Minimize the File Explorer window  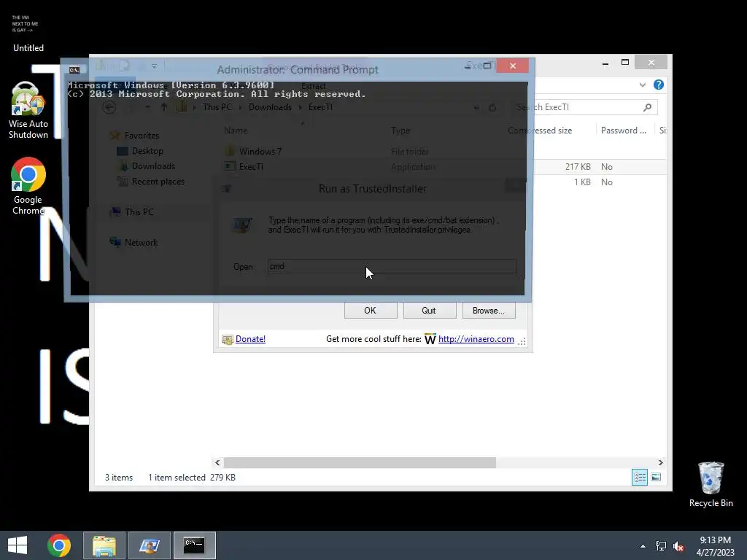click(x=605, y=63)
